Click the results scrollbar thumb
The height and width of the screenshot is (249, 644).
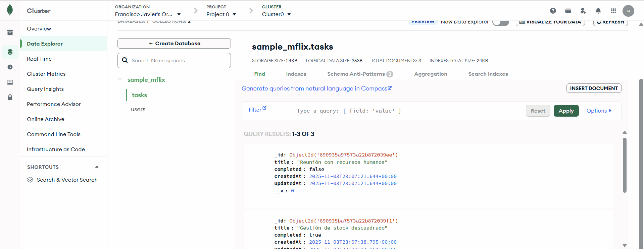coord(625,165)
